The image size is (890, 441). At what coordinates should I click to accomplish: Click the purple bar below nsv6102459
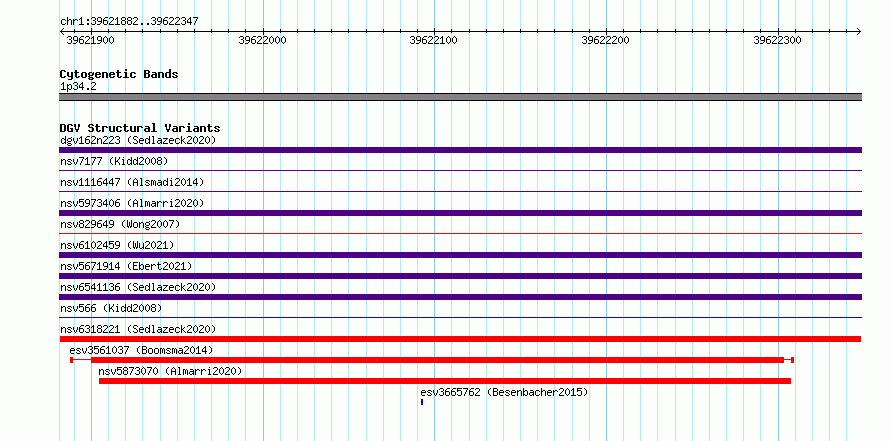(460, 255)
